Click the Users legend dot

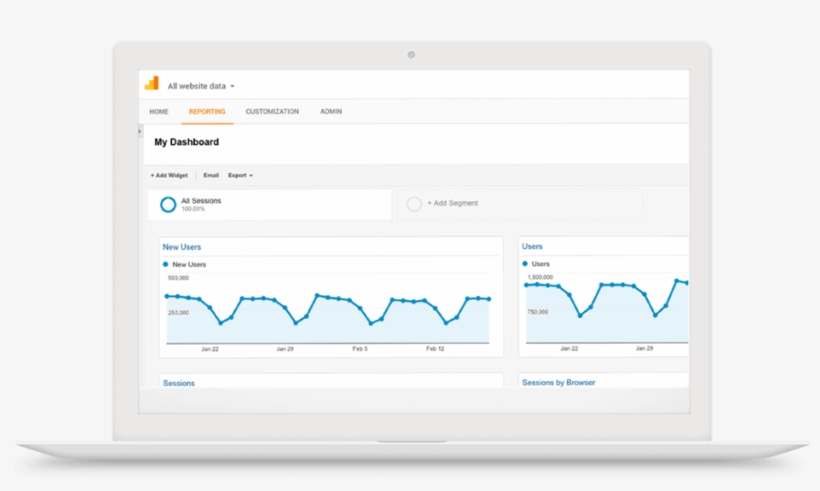[x=525, y=264]
